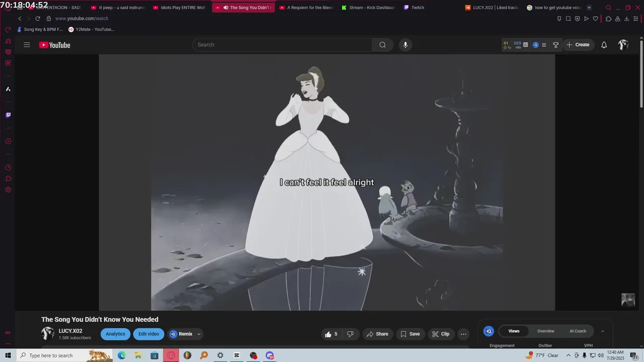Image resolution: width=644 pixels, height=362 pixels.
Task: Like the video with thumbs up
Action: [x=331, y=334]
